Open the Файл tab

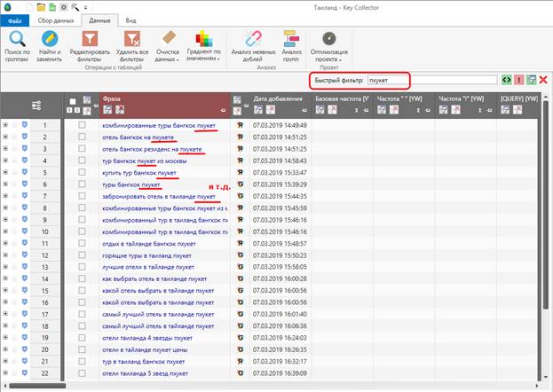tap(15, 20)
